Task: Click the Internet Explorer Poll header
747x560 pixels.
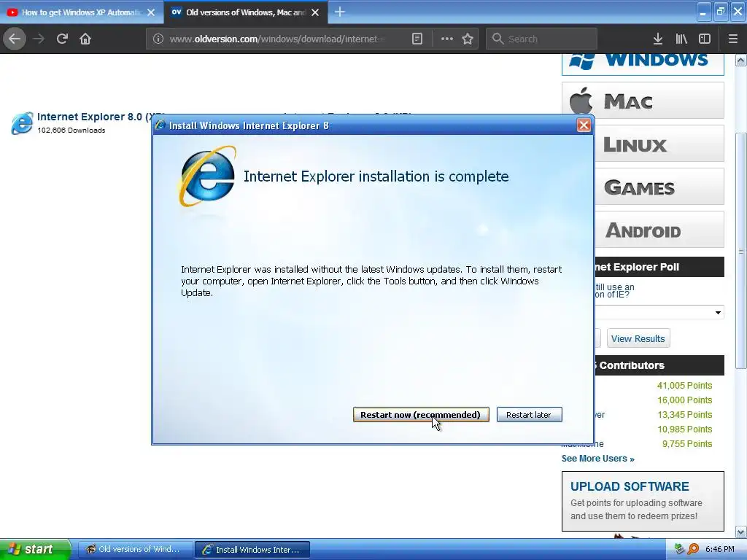Action: pyautogui.click(x=659, y=267)
